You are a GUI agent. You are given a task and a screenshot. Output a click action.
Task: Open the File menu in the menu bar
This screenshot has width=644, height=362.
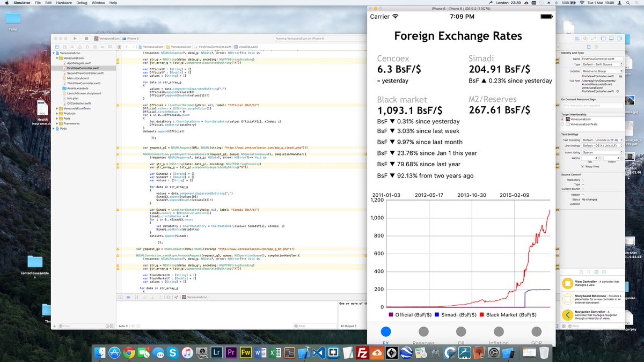pyautogui.click(x=36, y=3)
